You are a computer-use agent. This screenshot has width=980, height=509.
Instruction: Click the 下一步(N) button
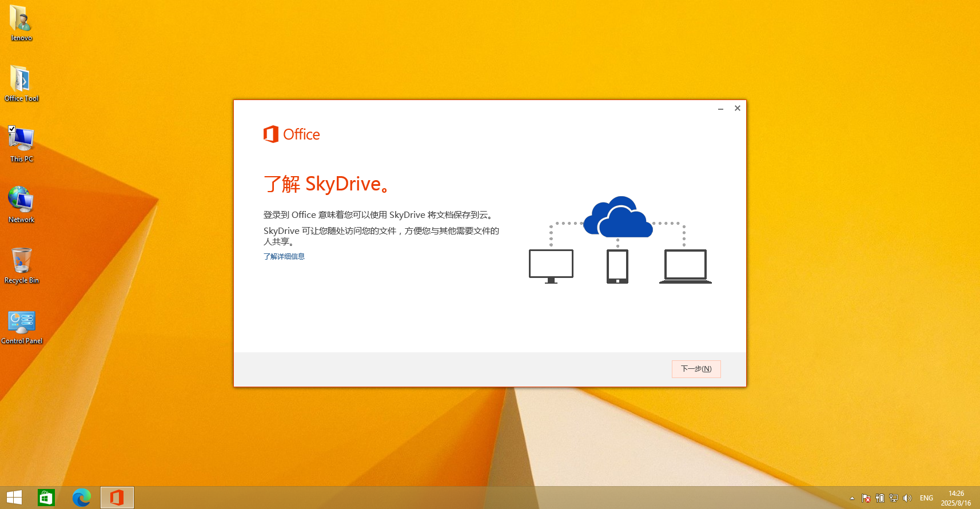click(696, 369)
